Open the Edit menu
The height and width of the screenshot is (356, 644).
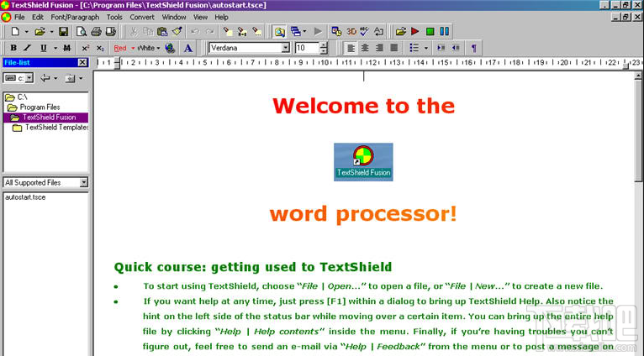pos(37,18)
